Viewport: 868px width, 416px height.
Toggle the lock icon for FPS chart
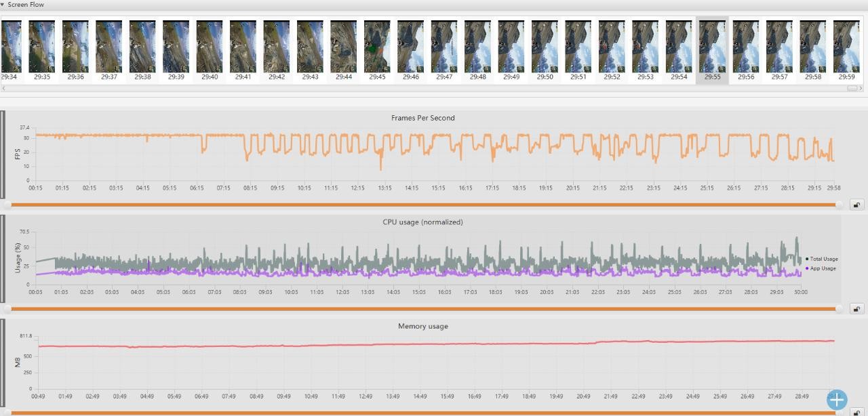coord(856,205)
